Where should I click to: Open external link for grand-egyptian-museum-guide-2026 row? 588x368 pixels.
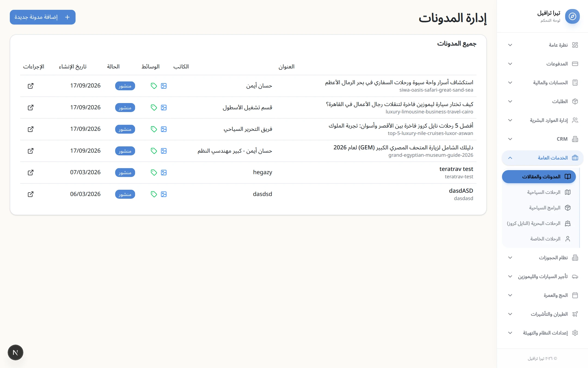[x=30, y=151]
